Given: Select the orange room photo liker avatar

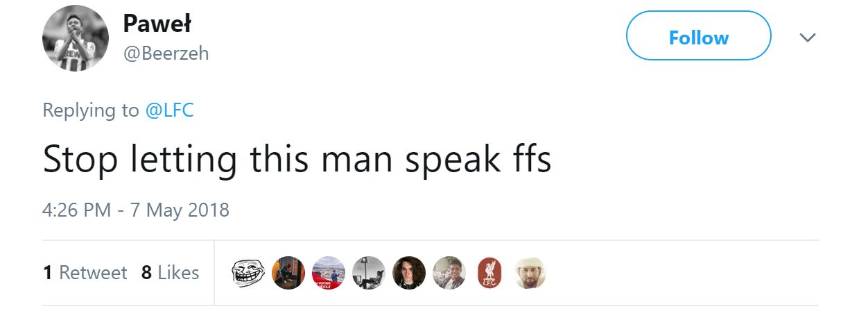Looking at the screenshot, I should coord(288,273).
